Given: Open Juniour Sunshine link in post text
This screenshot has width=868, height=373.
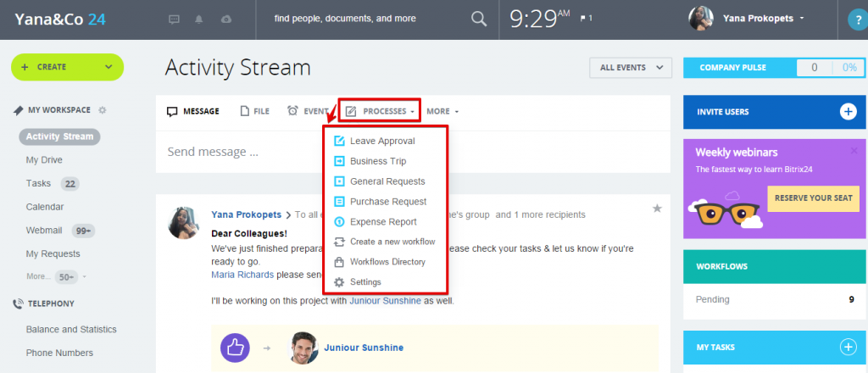Looking at the screenshot, I should click(x=386, y=301).
